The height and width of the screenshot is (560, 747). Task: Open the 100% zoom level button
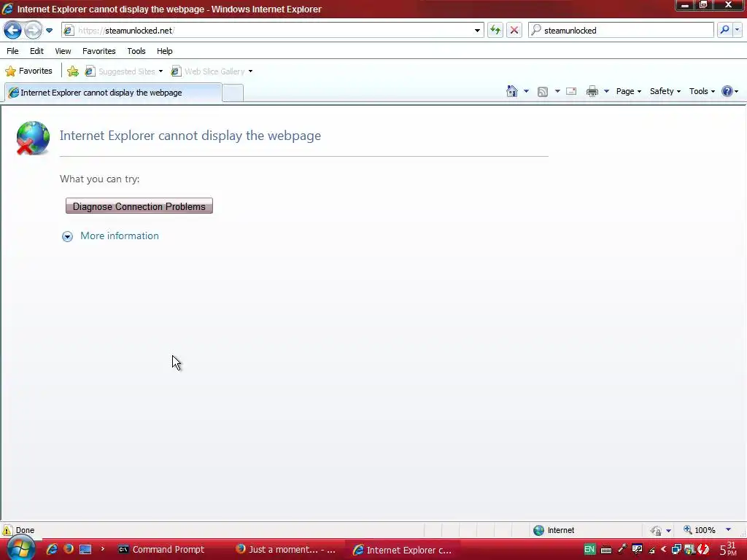click(700, 530)
